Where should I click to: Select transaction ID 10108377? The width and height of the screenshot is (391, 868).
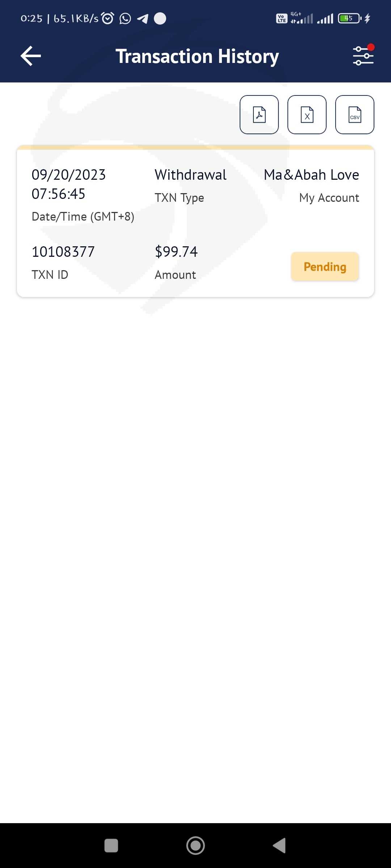tap(63, 252)
